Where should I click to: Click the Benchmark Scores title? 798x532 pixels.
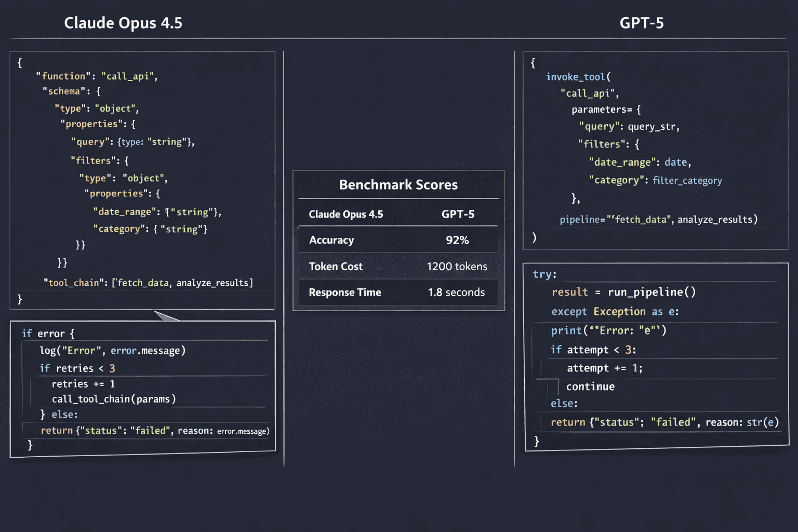pos(398,184)
